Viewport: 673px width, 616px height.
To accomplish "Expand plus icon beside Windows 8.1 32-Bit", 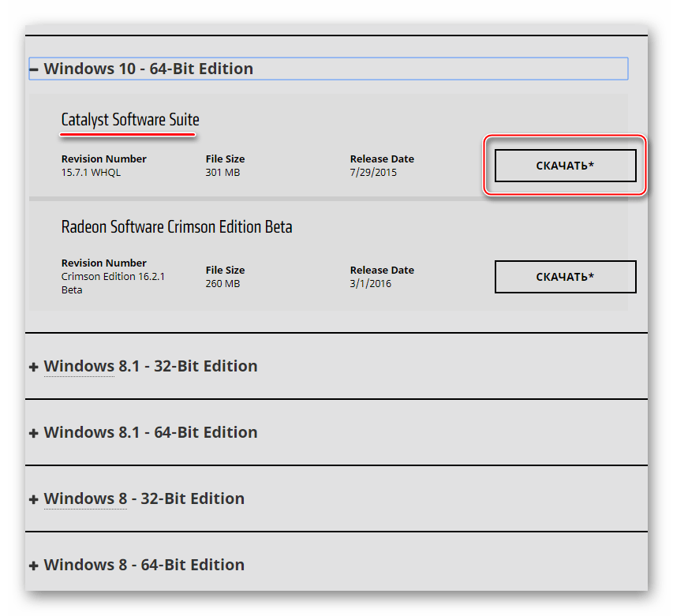I will click(x=34, y=367).
